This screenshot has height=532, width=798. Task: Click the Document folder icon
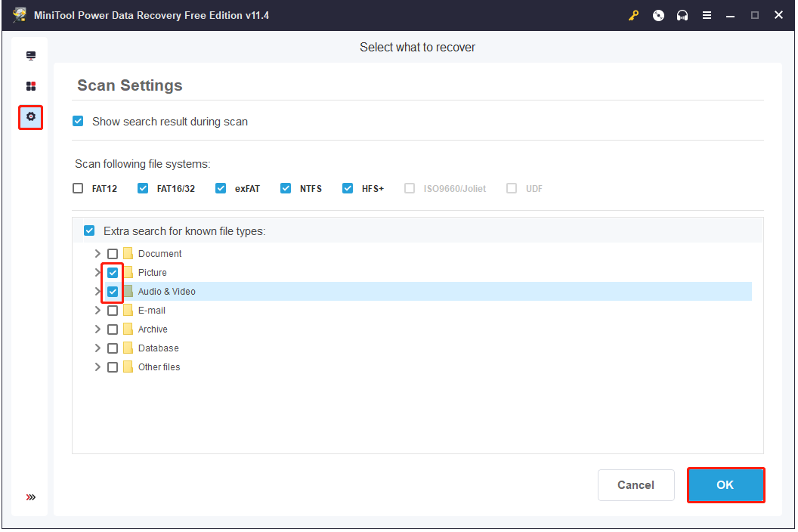(128, 253)
